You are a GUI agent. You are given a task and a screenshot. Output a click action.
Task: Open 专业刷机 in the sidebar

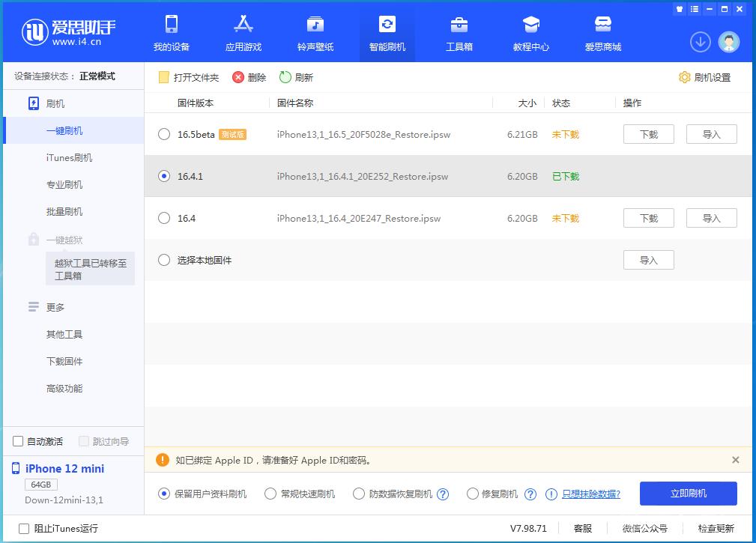click(64, 185)
